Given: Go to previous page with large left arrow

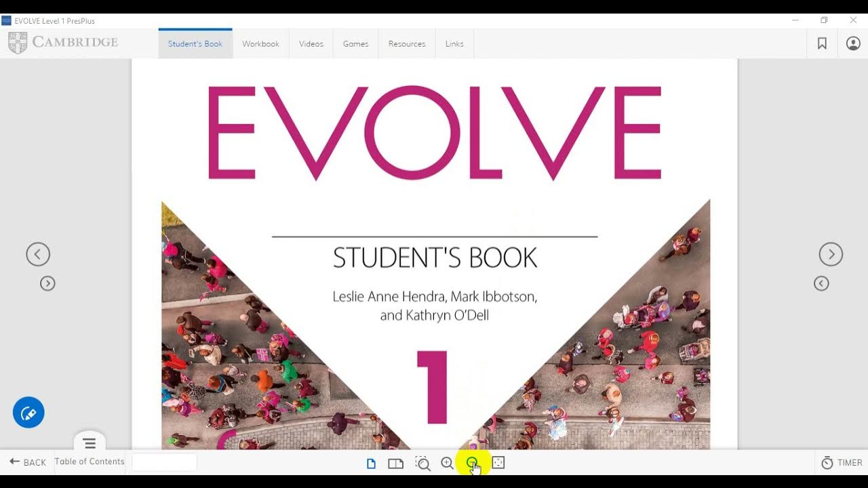Looking at the screenshot, I should pyautogui.click(x=38, y=254).
